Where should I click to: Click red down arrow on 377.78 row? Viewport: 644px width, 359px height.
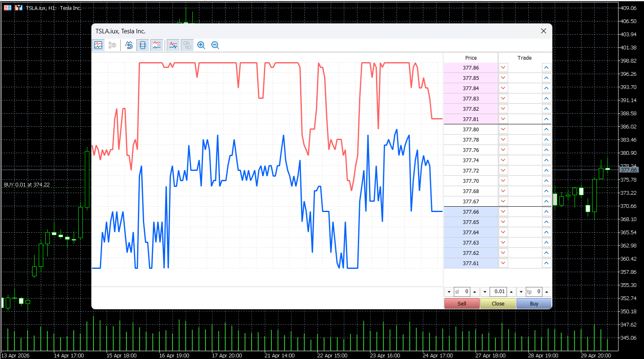coord(503,140)
